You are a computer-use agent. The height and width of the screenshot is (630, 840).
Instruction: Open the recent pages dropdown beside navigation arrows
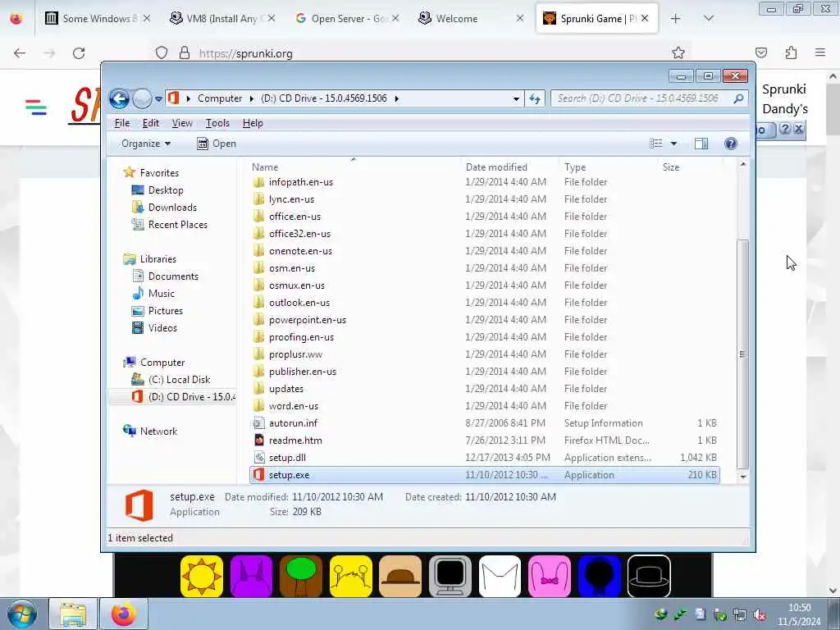click(158, 98)
